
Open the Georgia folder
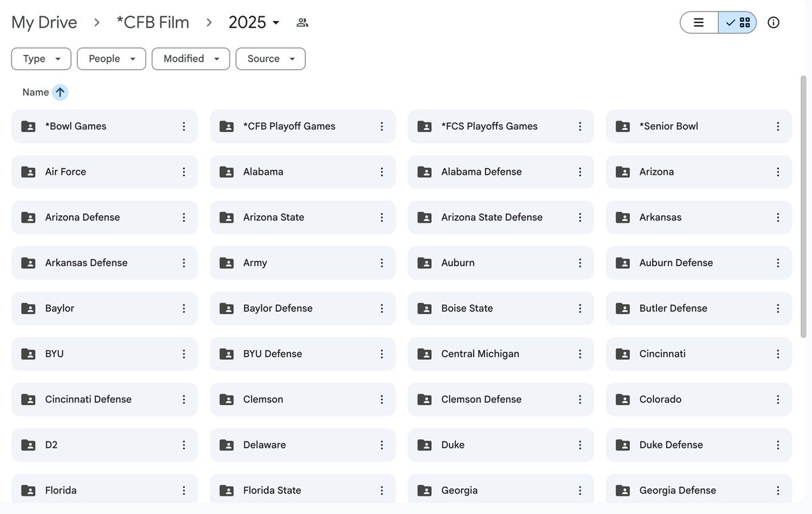click(x=501, y=489)
